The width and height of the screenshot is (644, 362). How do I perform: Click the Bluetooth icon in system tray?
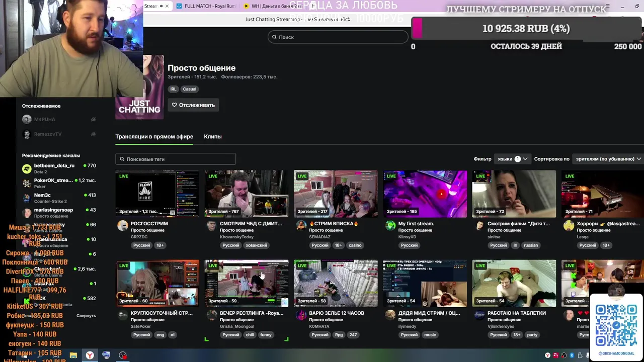tap(572, 355)
